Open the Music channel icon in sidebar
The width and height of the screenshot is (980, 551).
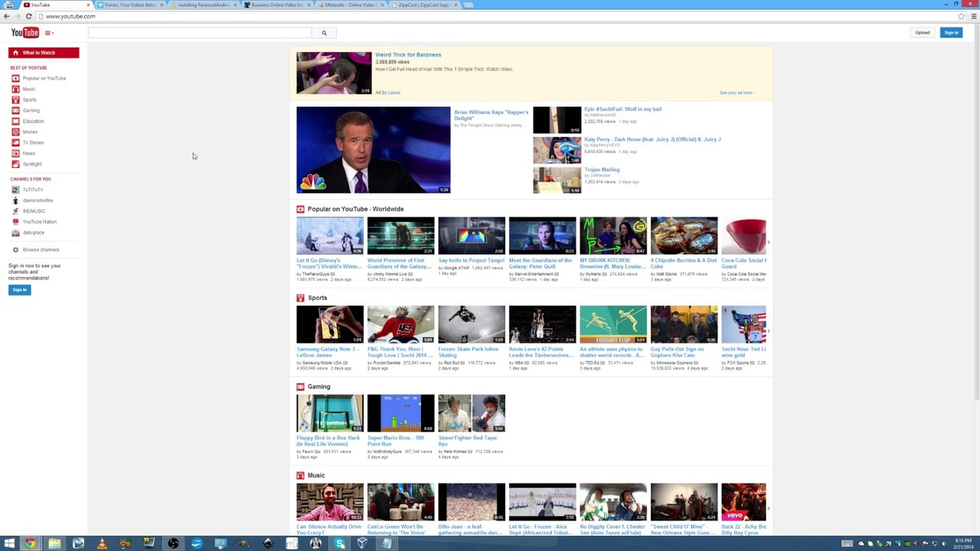coord(15,89)
